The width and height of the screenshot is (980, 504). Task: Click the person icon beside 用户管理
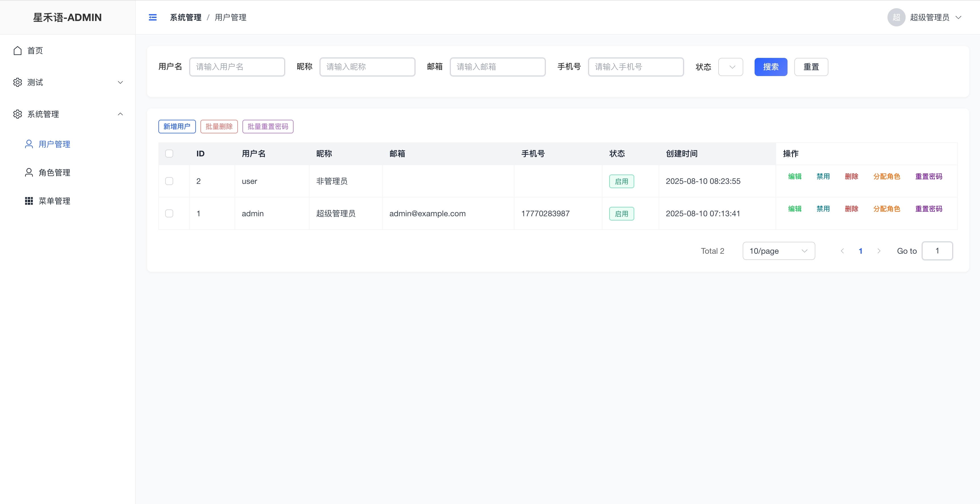(29, 144)
